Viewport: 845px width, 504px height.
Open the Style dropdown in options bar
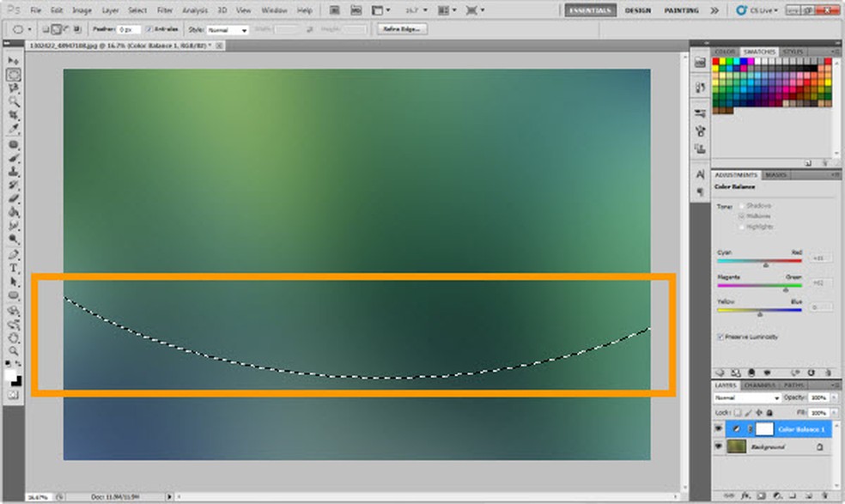click(228, 30)
